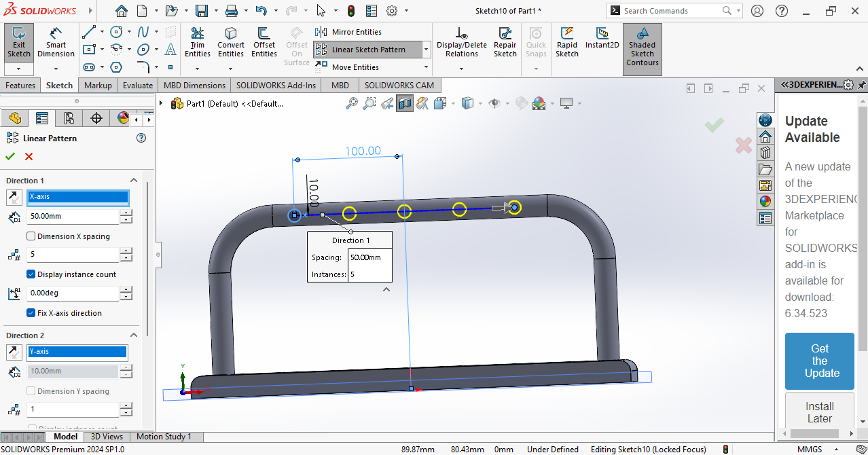Open the Motion Study 1 tab
The image size is (868, 455).
tap(164, 437)
